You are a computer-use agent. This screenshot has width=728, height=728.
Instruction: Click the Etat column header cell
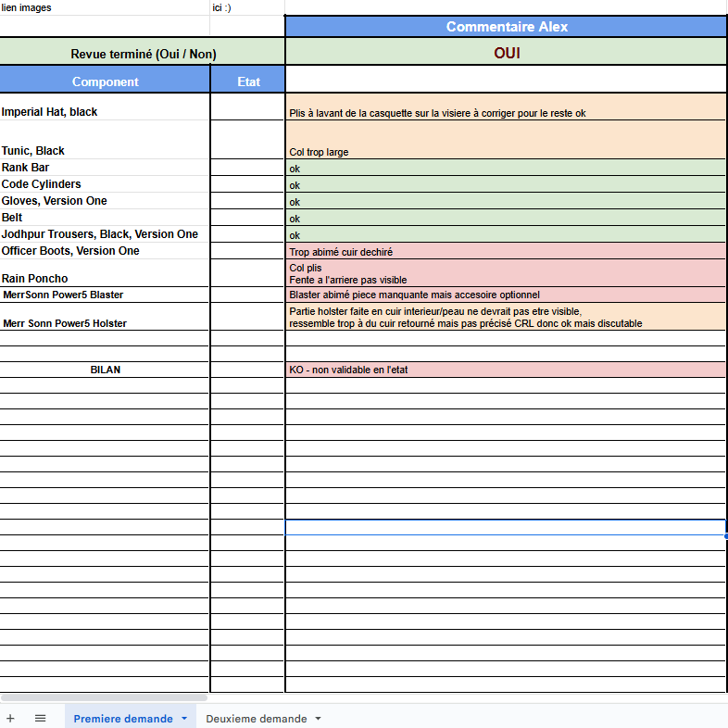point(248,82)
